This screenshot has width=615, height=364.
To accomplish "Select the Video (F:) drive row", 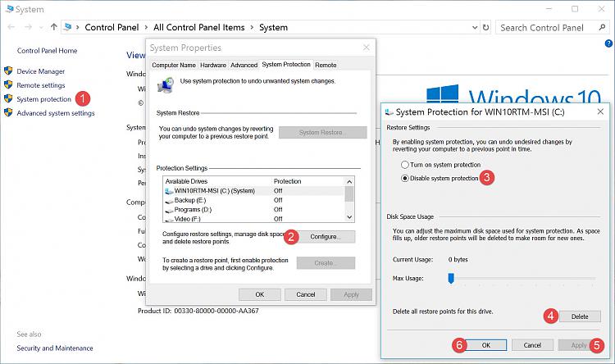I will pyautogui.click(x=253, y=218).
